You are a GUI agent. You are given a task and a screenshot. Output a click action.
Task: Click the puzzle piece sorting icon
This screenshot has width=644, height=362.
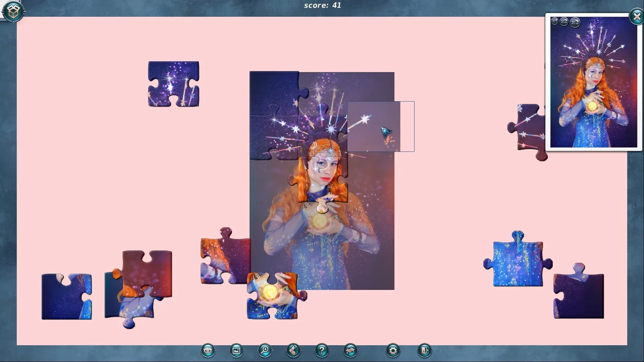pyautogui.click(x=293, y=350)
